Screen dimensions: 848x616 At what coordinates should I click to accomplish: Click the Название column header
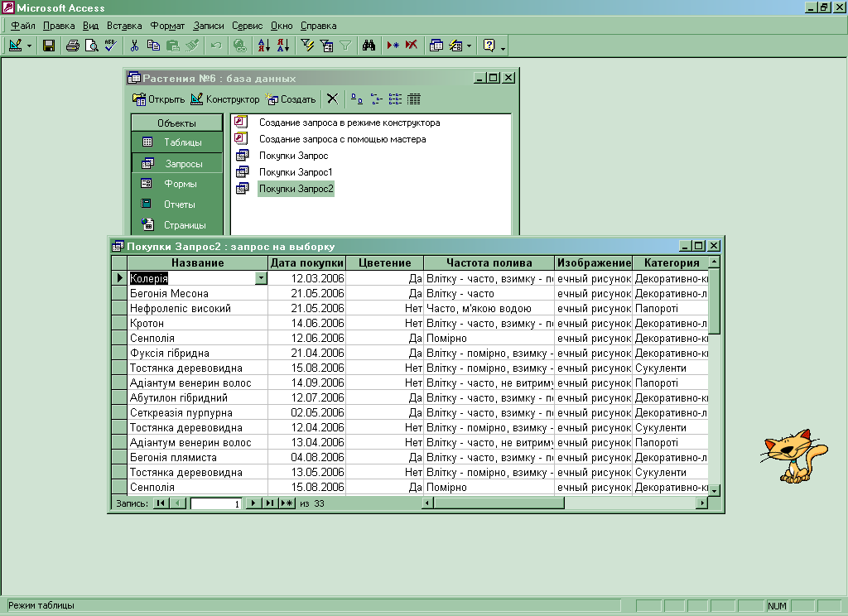[x=197, y=262]
